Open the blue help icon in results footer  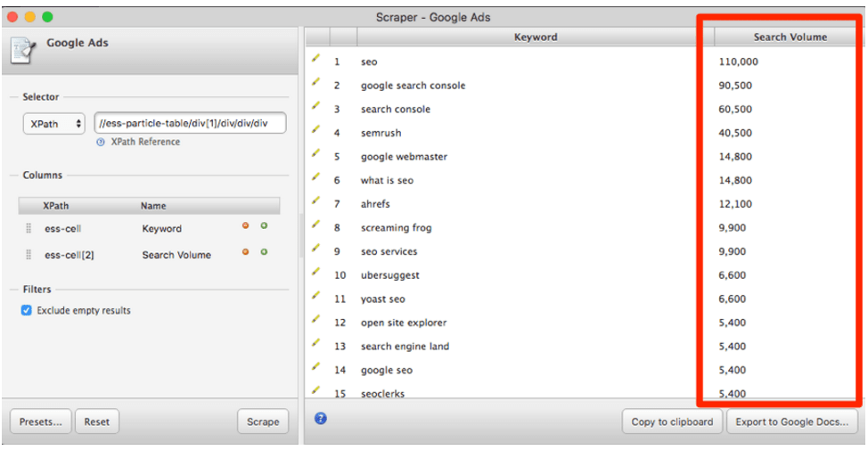pos(321,418)
